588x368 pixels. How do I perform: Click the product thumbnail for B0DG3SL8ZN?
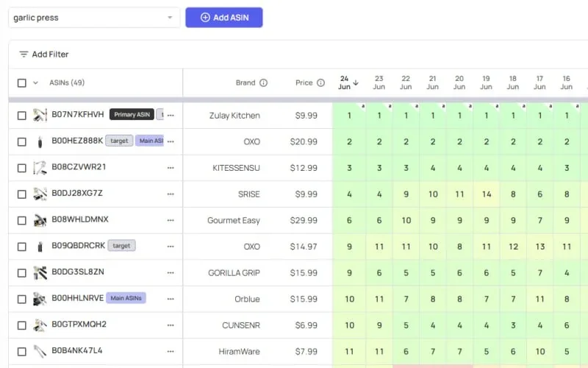[40, 273]
